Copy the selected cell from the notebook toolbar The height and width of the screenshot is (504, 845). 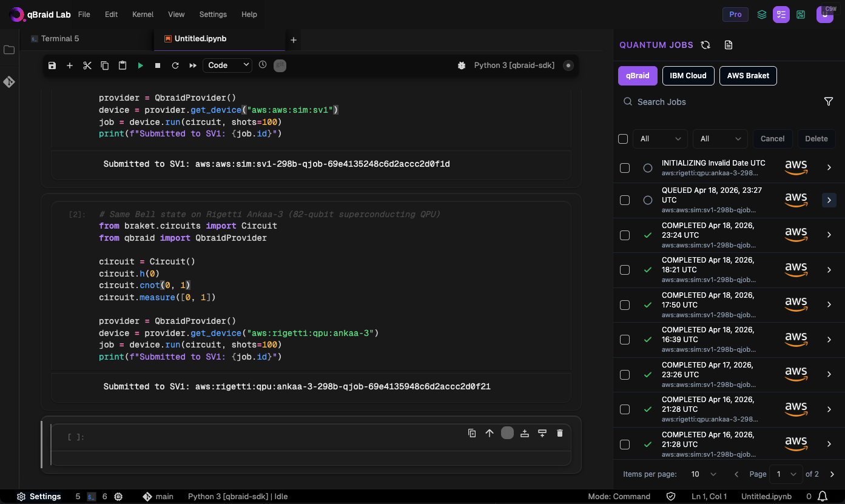105,65
